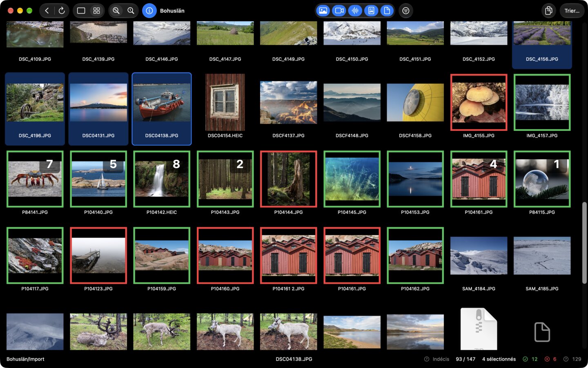Select the P84141.JPG crab thumbnail
This screenshot has height=368, width=588.
point(35,179)
